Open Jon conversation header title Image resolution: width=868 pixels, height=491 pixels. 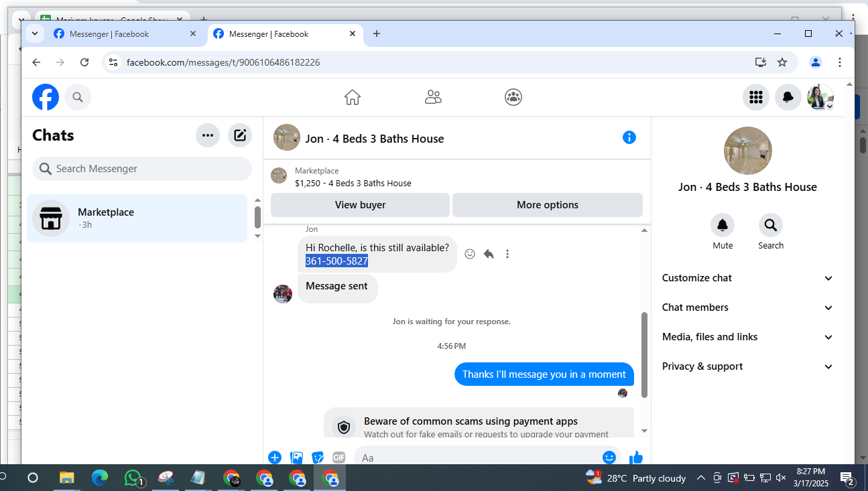coord(375,139)
